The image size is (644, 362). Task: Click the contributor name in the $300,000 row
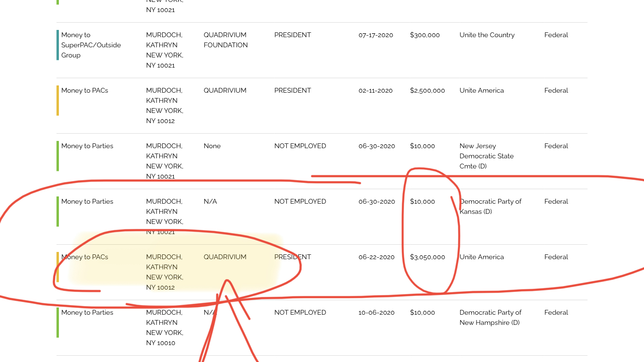164,40
